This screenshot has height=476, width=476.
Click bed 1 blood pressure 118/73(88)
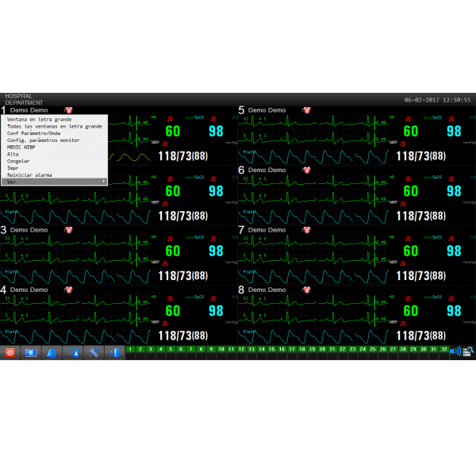[183, 156]
